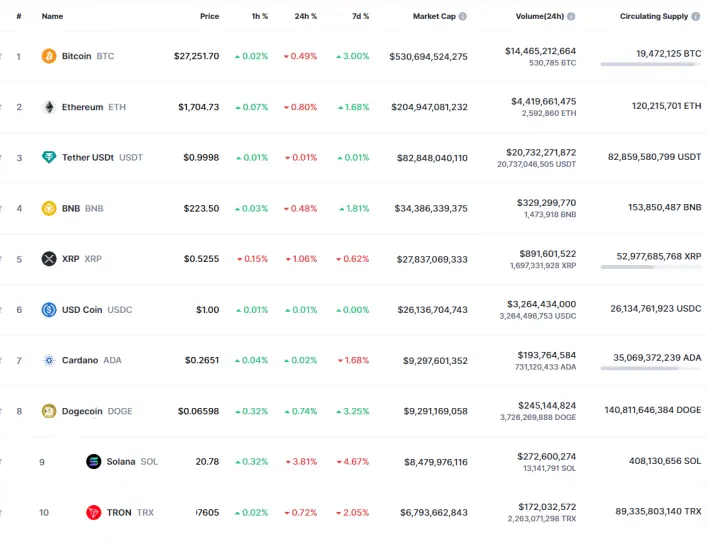The height and width of the screenshot is (544, 707).
Task: Open the Dogecoin coin page link
Action: [97, 411]
